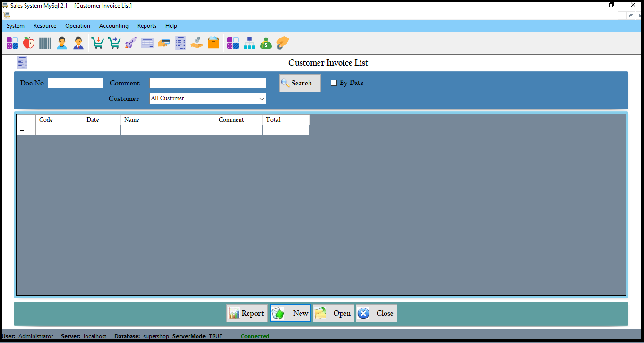Viewport: 644px width, 343px height.
Task: Click the green money bag icon
Action: [x=266, y=43]
